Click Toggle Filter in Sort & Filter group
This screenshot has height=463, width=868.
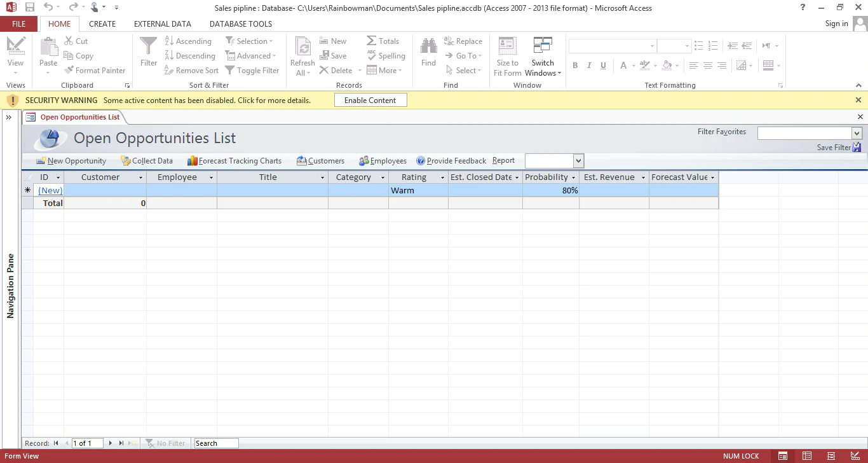pyautogui.click(x=252, y=70)
